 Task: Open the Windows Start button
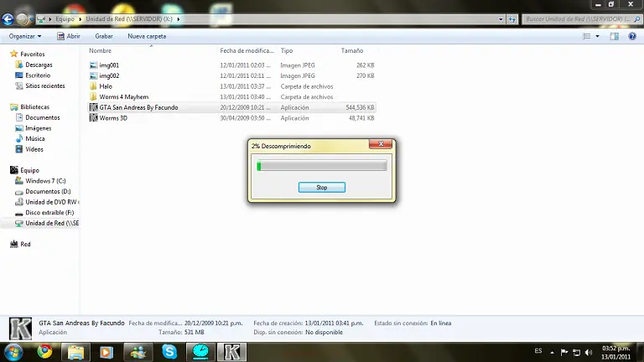coord(13,352)
